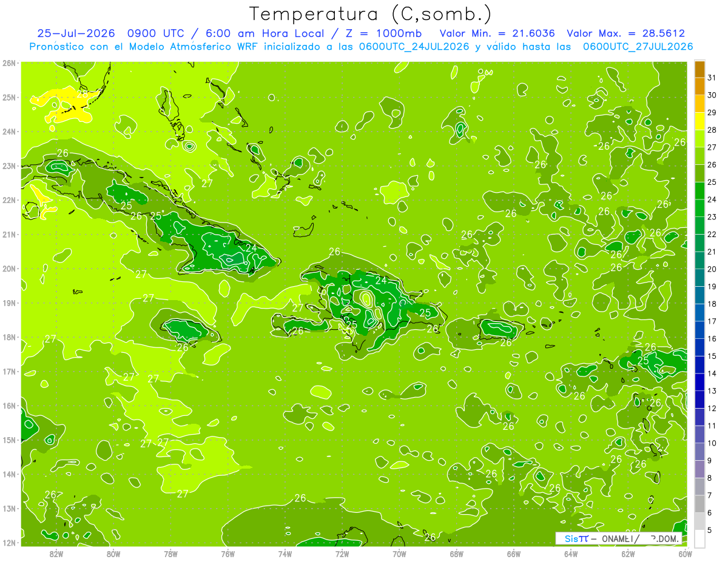Click the legend value label '12'
The height and width of the screenshot is (562, 728).
[712, 408]
